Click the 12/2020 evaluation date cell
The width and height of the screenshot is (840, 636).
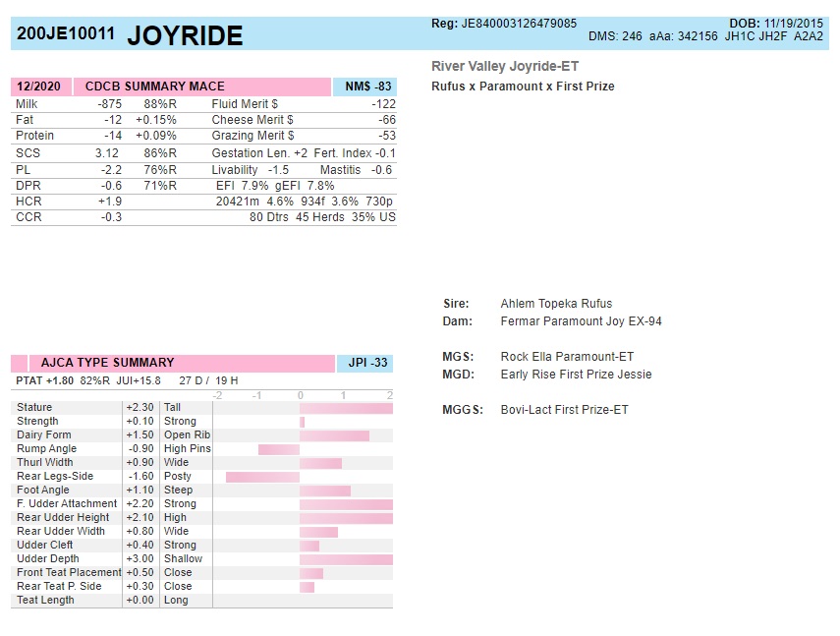38,87
